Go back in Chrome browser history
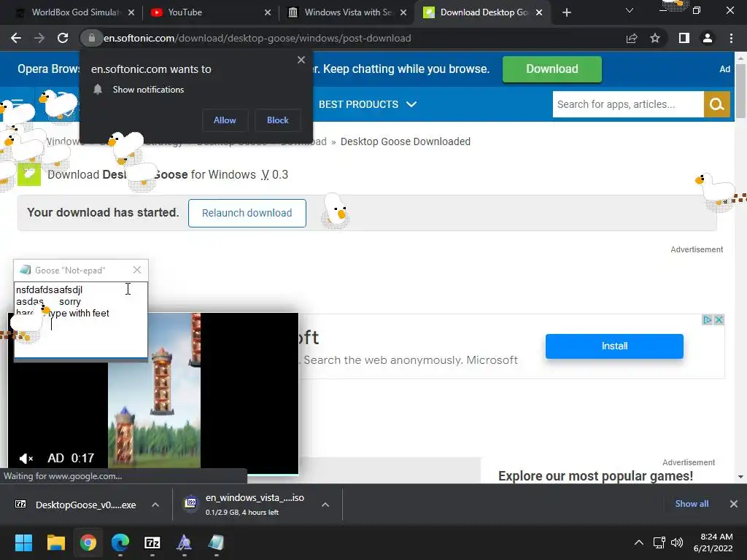 [16, 38]
